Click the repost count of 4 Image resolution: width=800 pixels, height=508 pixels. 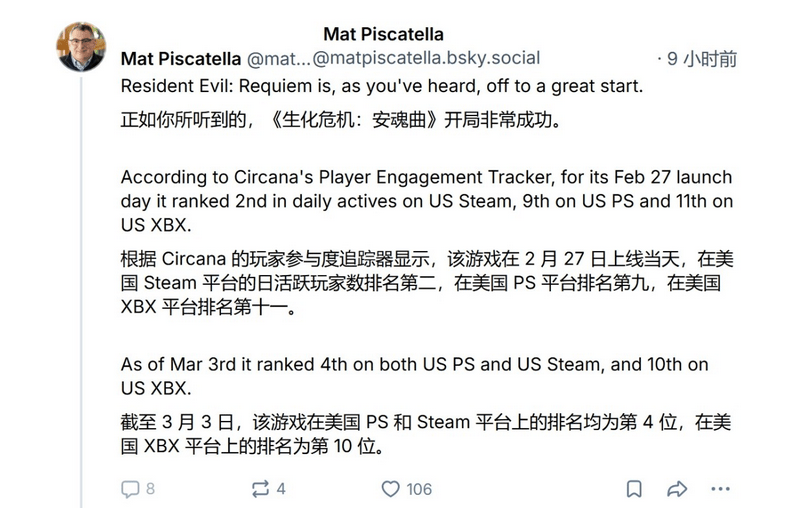(281, 489)
